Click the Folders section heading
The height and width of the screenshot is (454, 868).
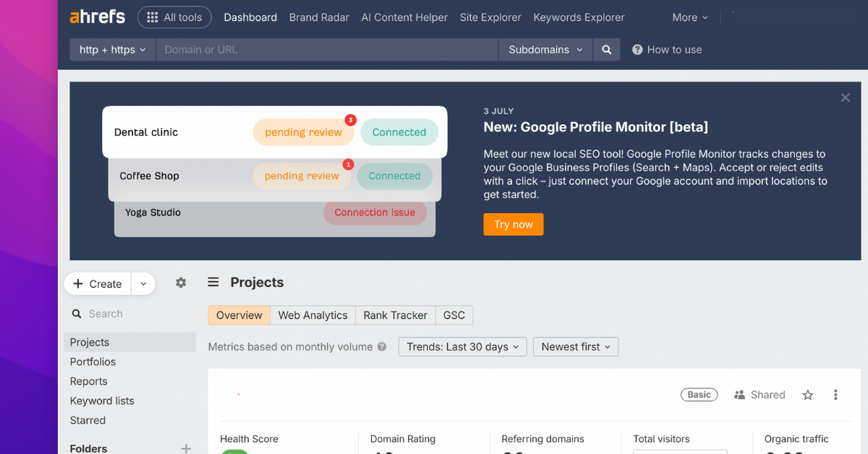pos(88,448)
